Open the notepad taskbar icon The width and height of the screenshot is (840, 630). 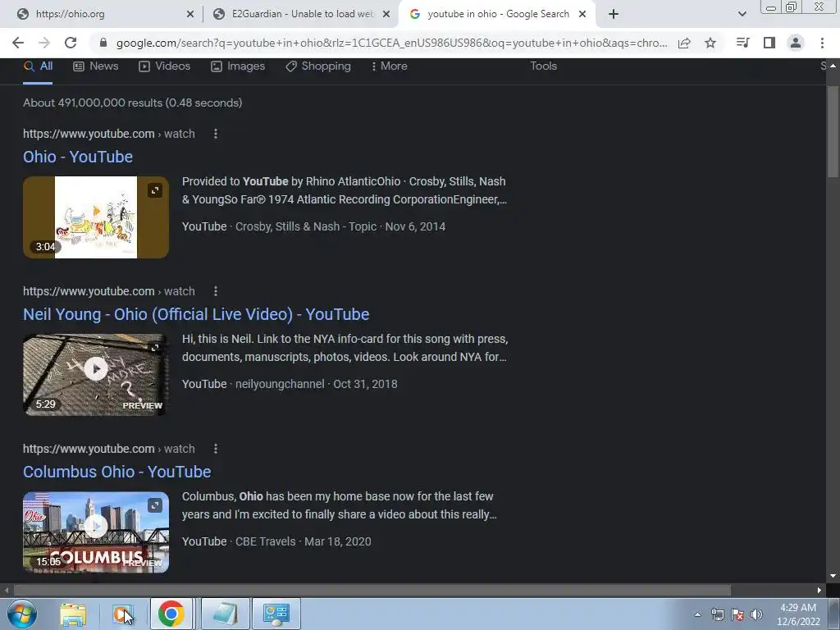click(x=225, y=614)
